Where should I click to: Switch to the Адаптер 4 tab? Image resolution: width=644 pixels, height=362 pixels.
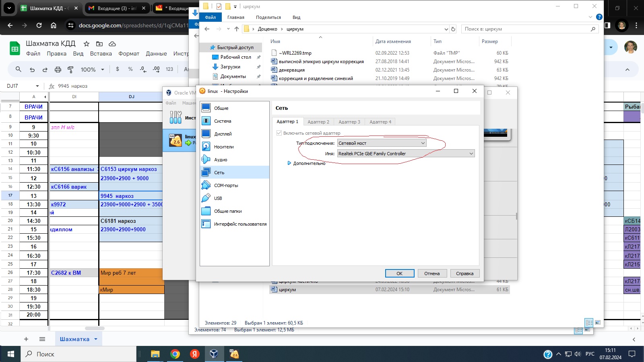pyautogui.click(x=380, y=122)
